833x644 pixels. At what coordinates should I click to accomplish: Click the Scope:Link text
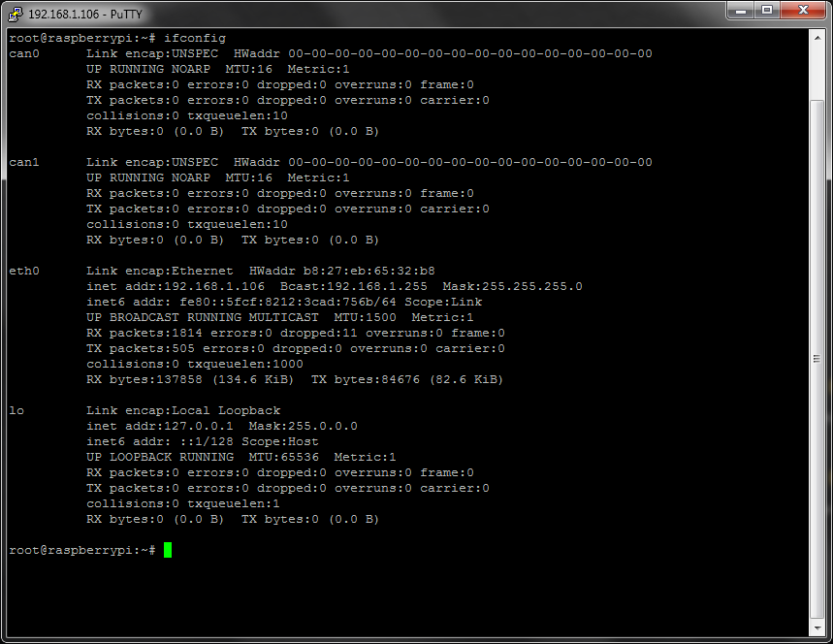pyautogui.click(x=443, y=302)
